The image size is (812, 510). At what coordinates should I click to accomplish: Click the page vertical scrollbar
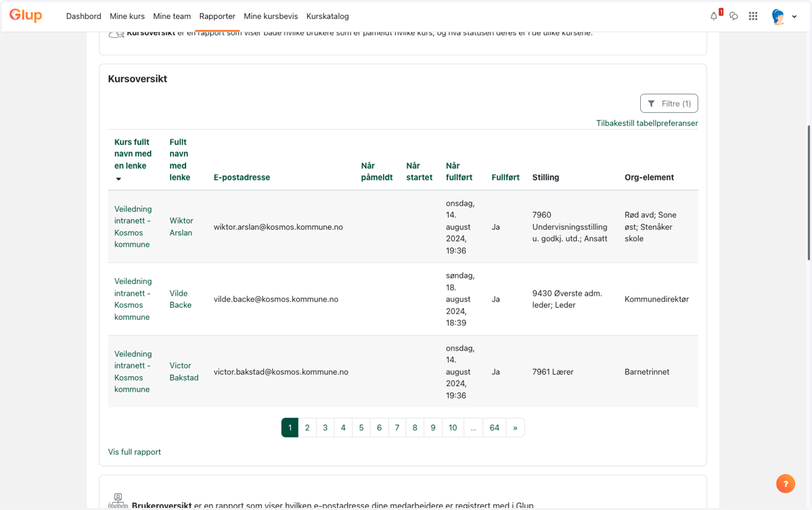(x=809, y=193)
